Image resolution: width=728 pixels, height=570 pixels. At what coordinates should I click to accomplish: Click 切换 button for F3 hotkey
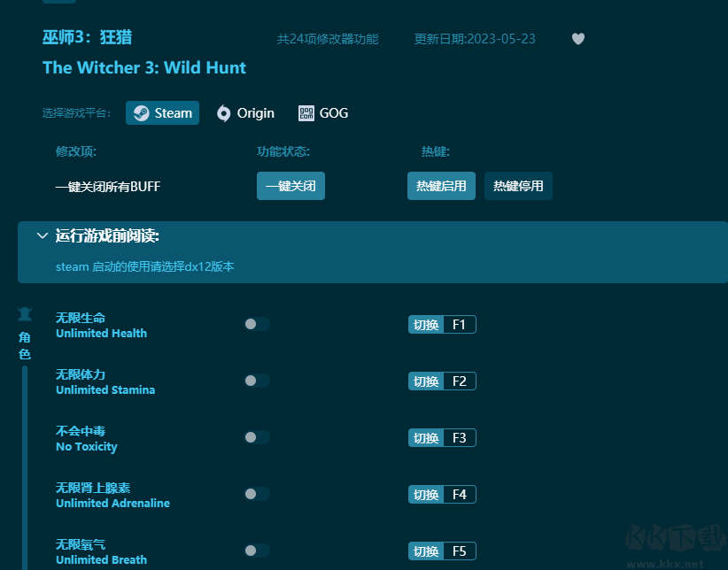point(426,438)
